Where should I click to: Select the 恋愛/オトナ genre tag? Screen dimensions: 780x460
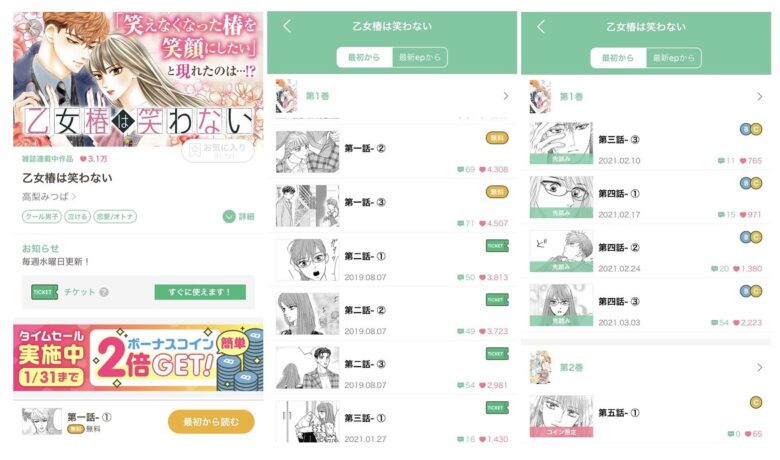click(x=115, y=216)
